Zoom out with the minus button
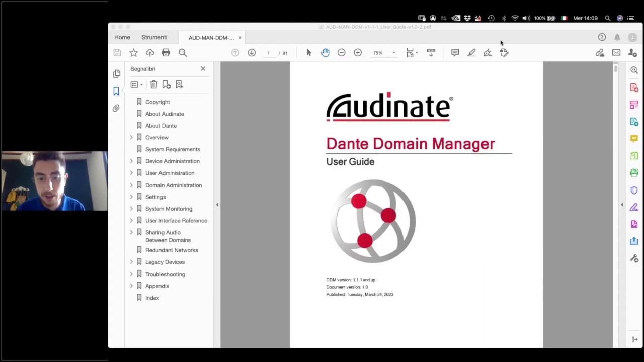Screen dimensions: 644x362 [342, 53]
